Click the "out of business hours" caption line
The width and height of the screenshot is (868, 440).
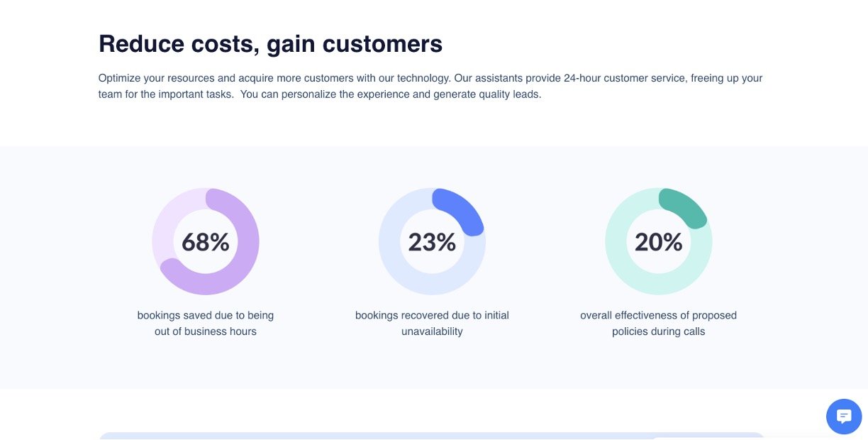pos(206,331)
